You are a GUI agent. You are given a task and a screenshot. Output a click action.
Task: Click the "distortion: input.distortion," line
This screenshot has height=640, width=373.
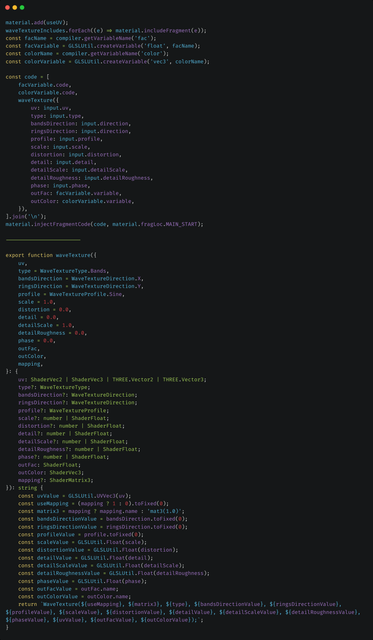(76, 155)
